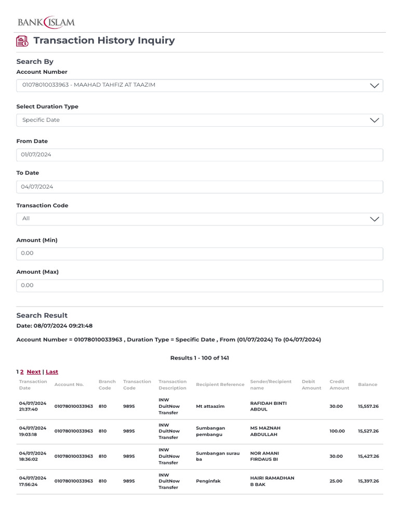
Task: Click the Credit Amount column header
Action: [x=339, y=385]
